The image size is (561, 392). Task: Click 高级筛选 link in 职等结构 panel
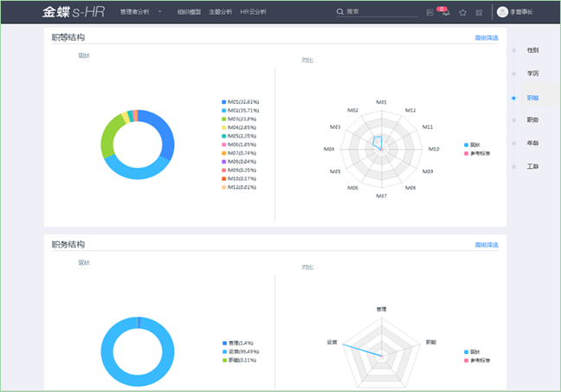pos(486,39)
